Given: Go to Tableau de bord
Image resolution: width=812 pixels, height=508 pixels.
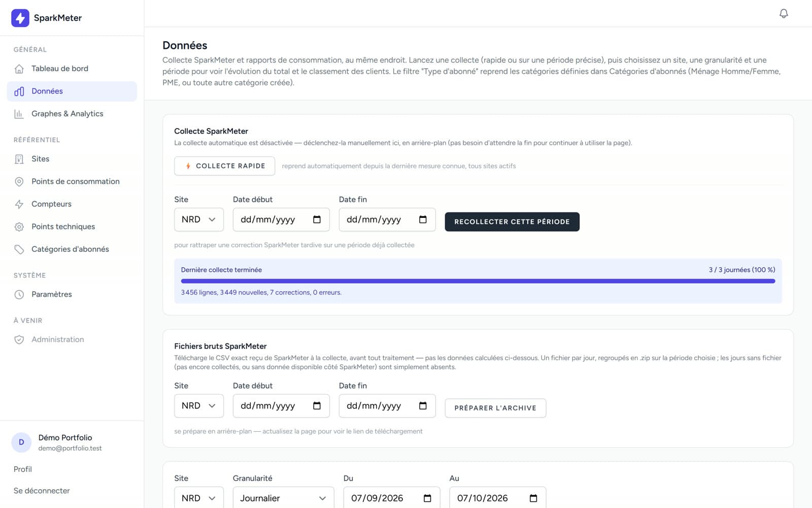Looking at the screenshot, I should click(x=72, y=69).
